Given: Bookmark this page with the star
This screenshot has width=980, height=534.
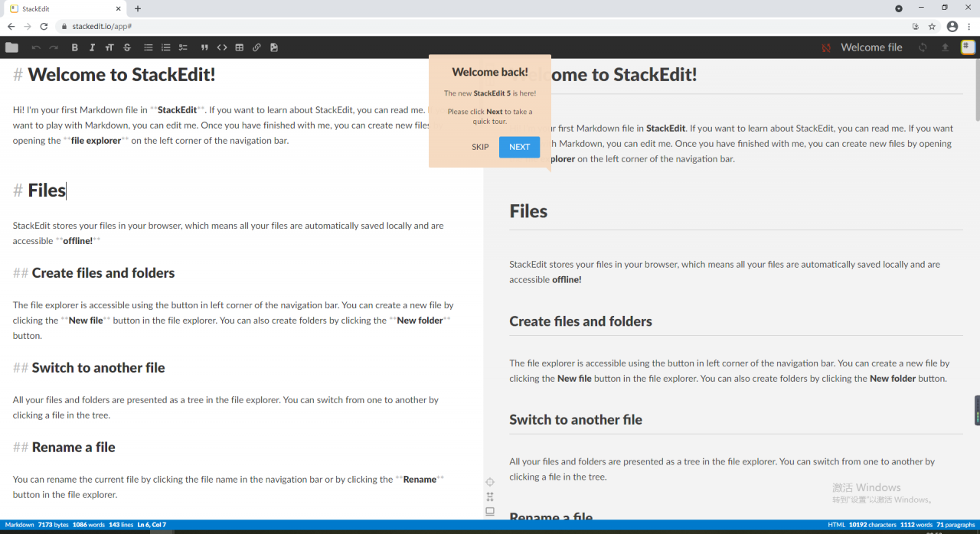Looking at the screenshot, I should tap(932, 26).
